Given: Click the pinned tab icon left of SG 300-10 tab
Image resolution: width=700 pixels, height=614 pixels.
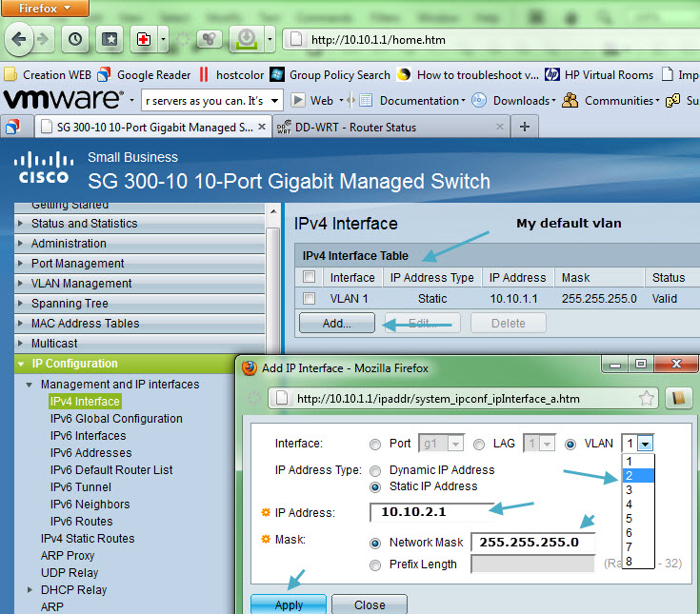Looking at the screenshot, I should pyautogui.click(x=13, y=128).
